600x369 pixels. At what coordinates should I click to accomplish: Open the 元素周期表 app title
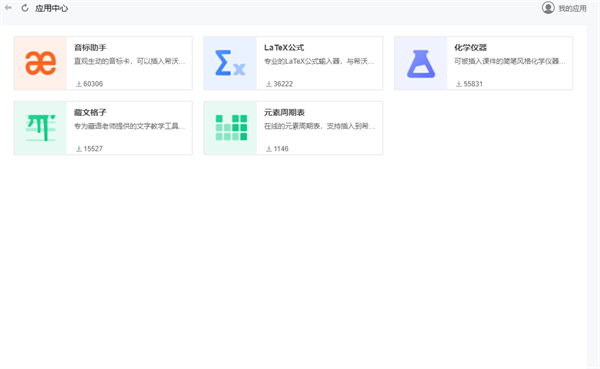tap(284, 113)
